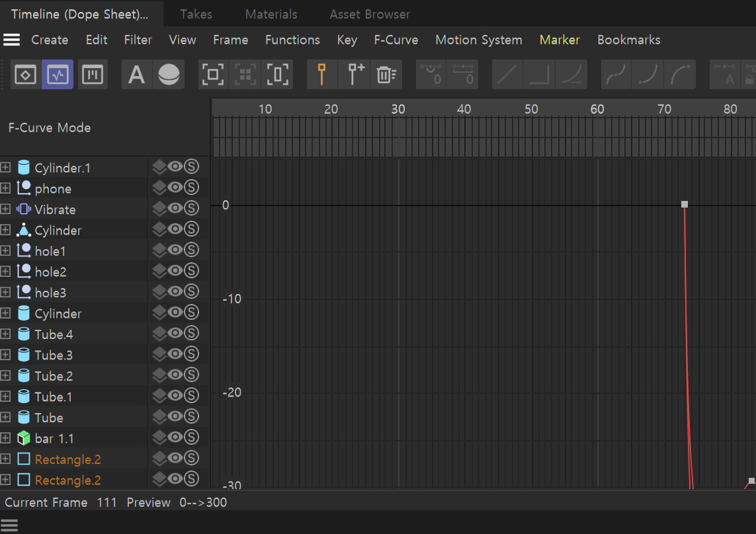
Task: Enable Automatic mode 'A' icon
Action: pos(136,75)
